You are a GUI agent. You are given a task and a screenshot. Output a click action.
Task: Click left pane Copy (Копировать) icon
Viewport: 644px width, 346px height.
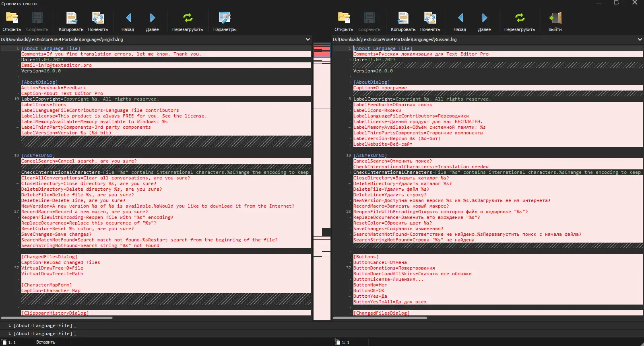click(x=71, y=19)
